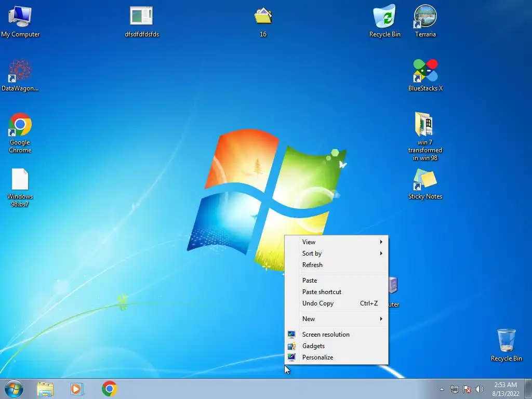Open Screen resolution from context menu

click(336, 335)
